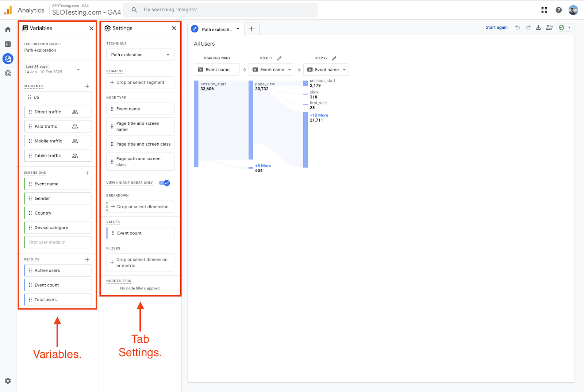Screen dimensions: 584x392
Task: Open the Technique dropdown showing Path exploration
Action: [x=140, y=54]
